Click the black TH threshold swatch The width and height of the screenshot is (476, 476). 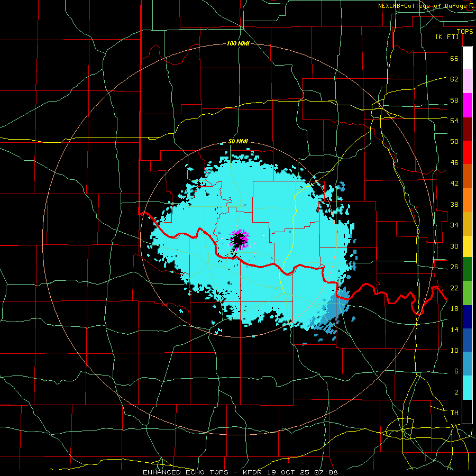tap(467, 411)
